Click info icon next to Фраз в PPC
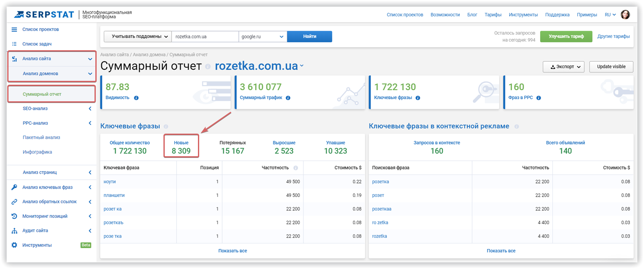 coord(538,98)
